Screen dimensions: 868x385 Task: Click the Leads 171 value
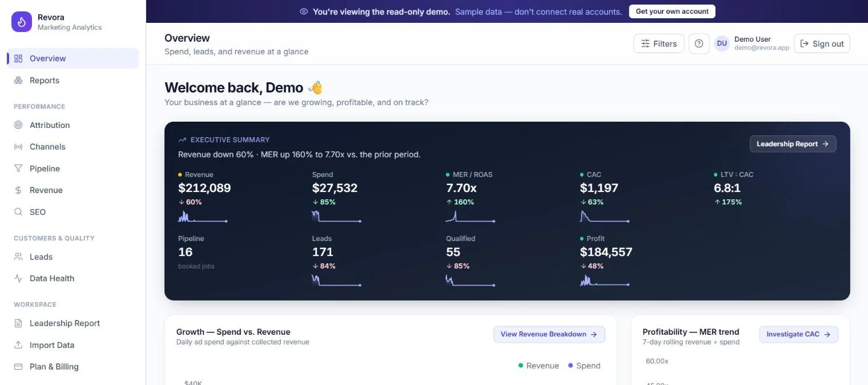point(323,252)
